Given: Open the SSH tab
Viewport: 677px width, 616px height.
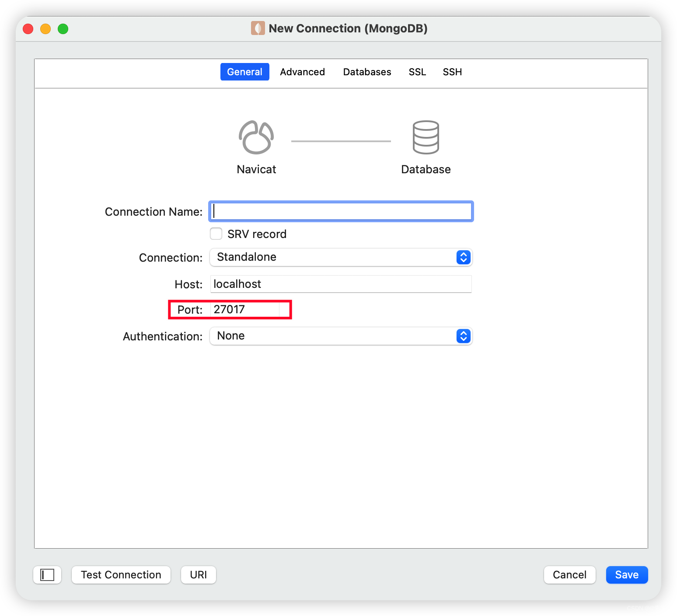Looking at the screenshot, I should point(453,72).
